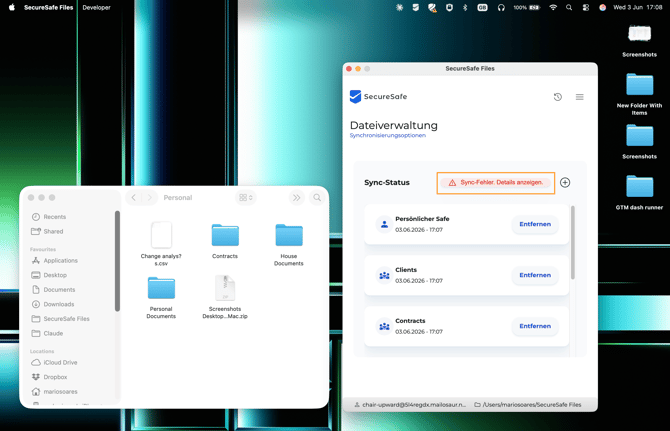Image resolution: width=670 pixels, height=431 pixels.
Task: Open date and time Wed 3 Jun
Action: coord(638,7)
